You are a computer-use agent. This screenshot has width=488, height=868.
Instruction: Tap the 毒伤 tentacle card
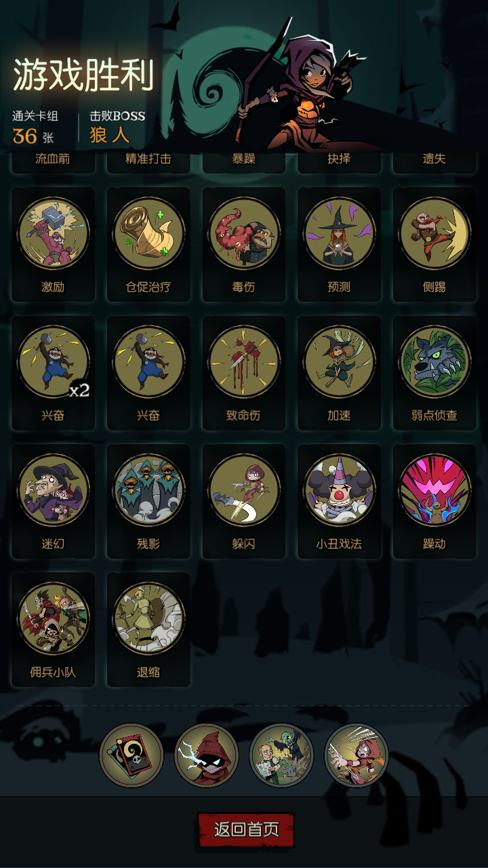pyautogui.click(x=244, y=233)
